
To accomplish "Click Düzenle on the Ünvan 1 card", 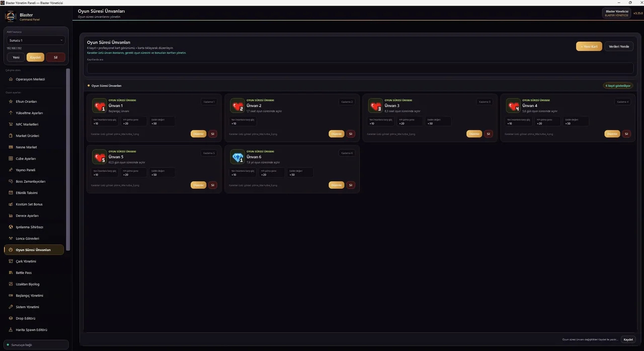I will 199,134.
